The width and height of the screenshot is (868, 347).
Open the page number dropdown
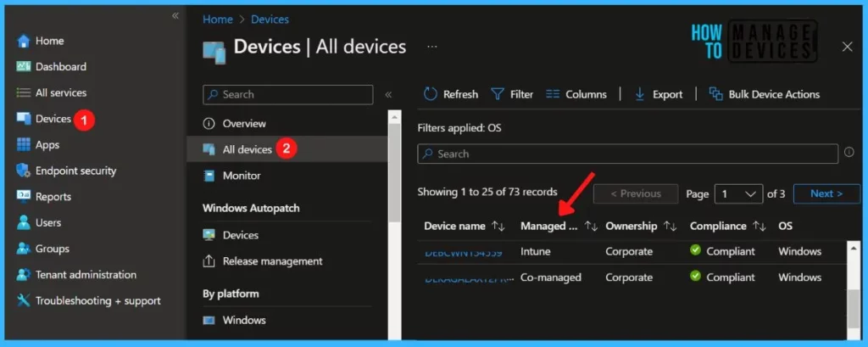point(738,194)
